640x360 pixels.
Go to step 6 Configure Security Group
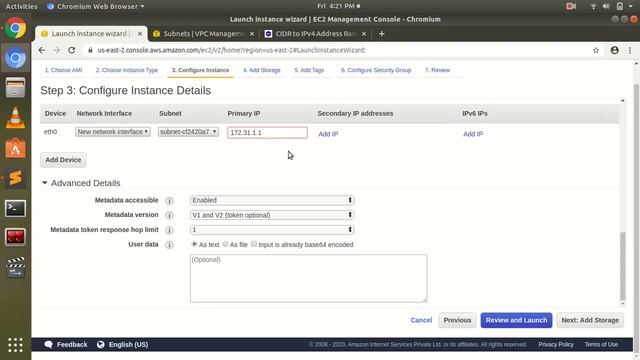376,70
